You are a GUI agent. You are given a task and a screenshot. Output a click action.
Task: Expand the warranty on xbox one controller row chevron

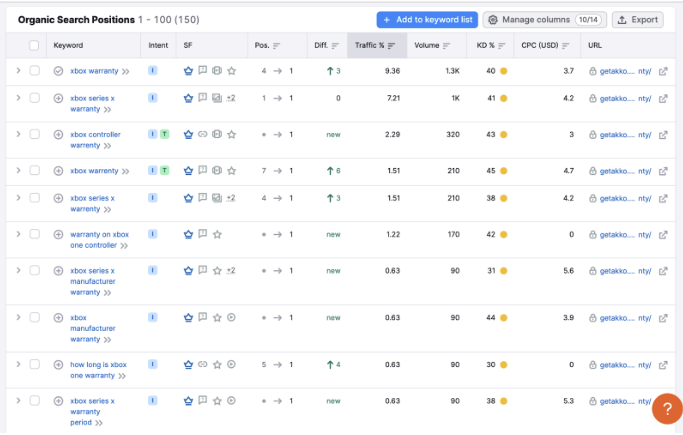[x=18, y=234]
